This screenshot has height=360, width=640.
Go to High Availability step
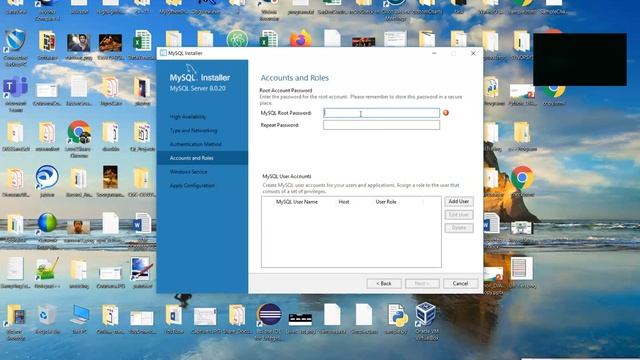(188, 117)
